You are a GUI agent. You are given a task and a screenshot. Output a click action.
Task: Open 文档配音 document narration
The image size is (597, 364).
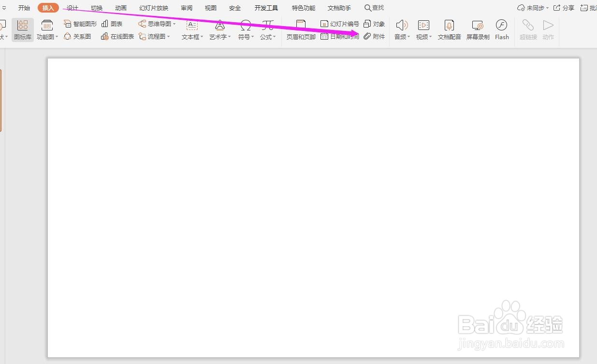(450, 30)
